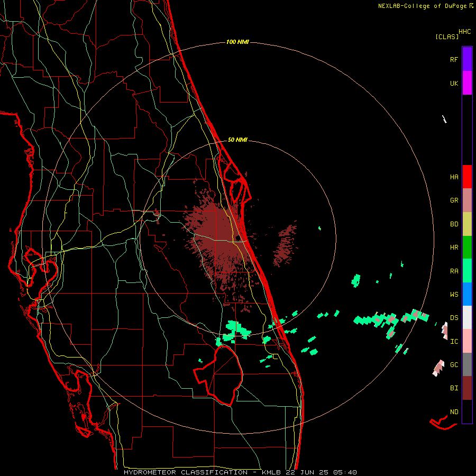This screenshot has height=476, width=476.
Task: Select the BI brown legend swatch
Action: 467,388
